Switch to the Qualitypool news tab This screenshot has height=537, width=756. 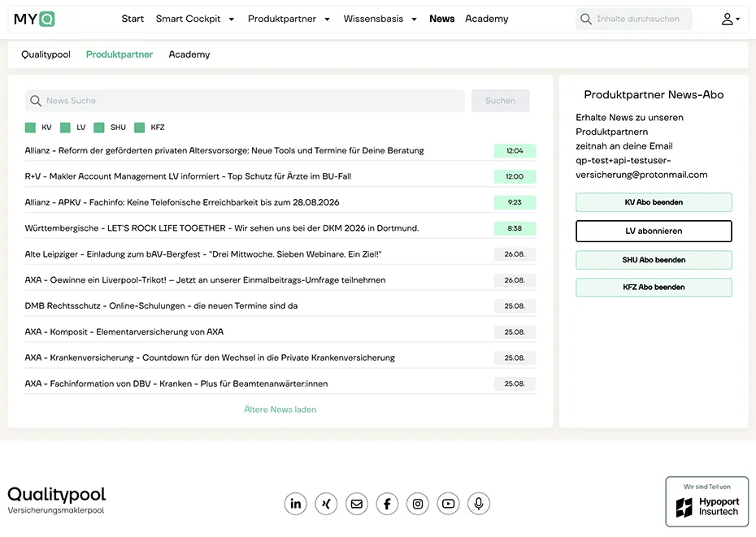(x=46, y=54)
